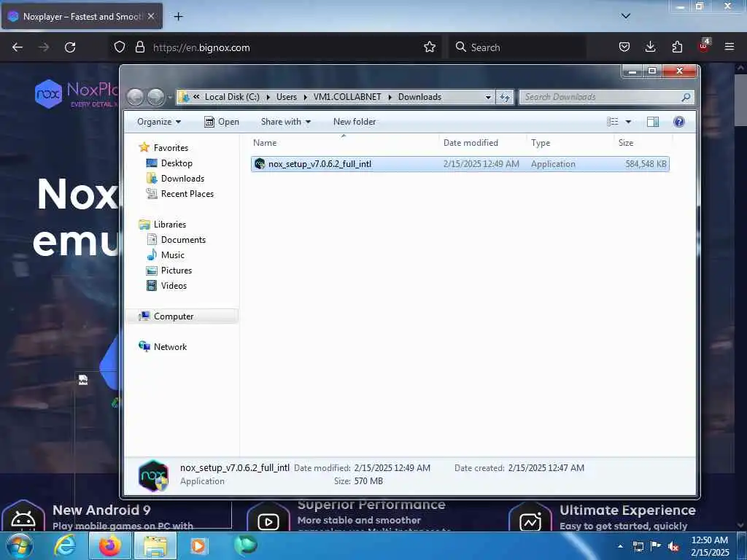
Task: Go back in Firefox browser
Action: pyautogui.click(x=18, y=47)
